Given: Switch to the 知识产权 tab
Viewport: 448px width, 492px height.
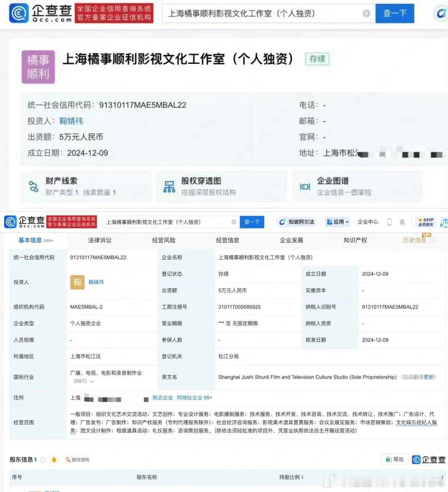Looking at the screenshot, I should [x=355, y=240].
